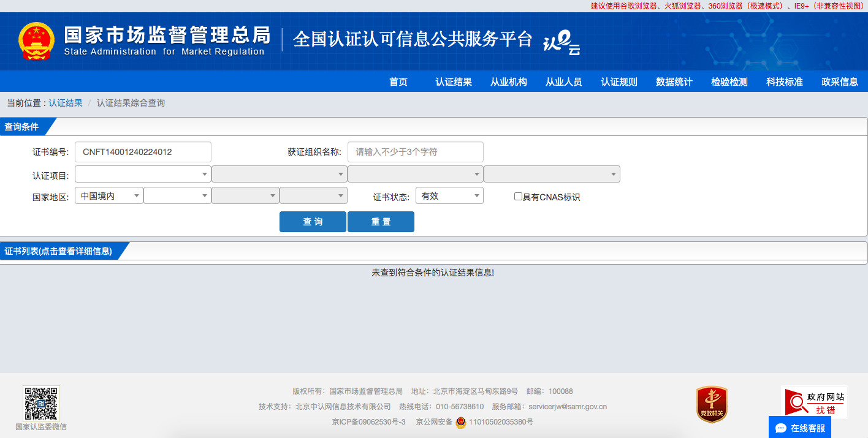This screenshot has height=438, width=868.
Task: Click the 重置 reset button
Action: click(x=381, y=222)
